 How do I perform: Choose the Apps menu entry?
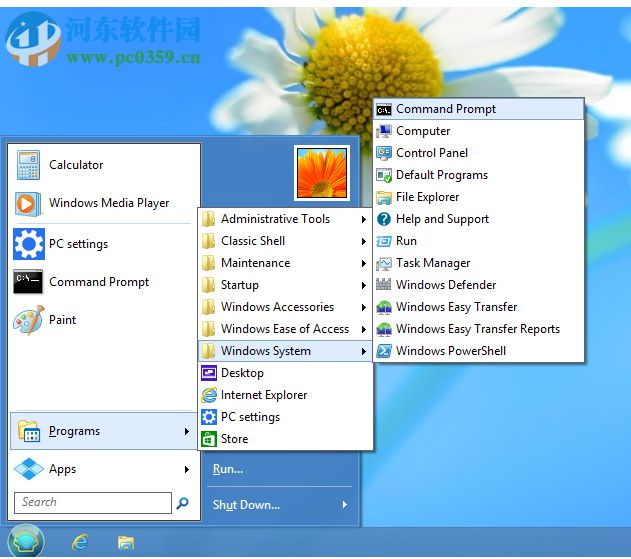[x=103, y=469]
